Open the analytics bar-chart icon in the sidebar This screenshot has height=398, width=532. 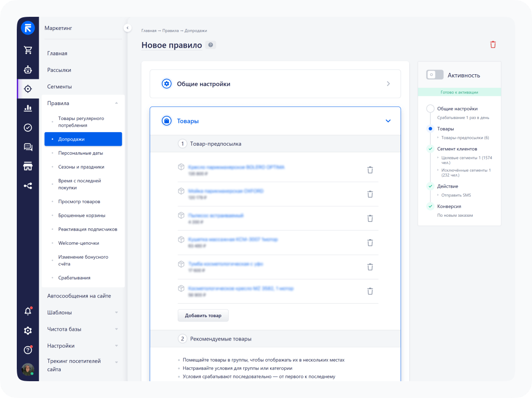click(28, 108)
